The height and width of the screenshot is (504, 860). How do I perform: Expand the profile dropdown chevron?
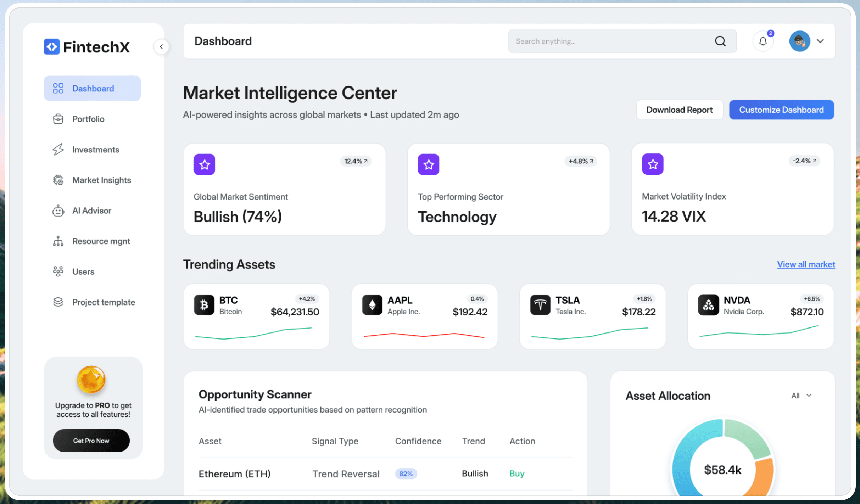coord(820,41)
